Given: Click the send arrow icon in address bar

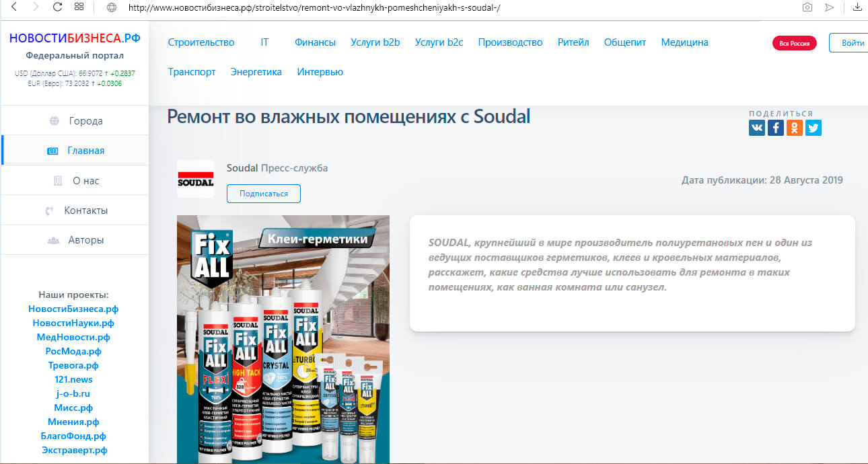Looking at the screenshot, I should [x=830, y=7].
